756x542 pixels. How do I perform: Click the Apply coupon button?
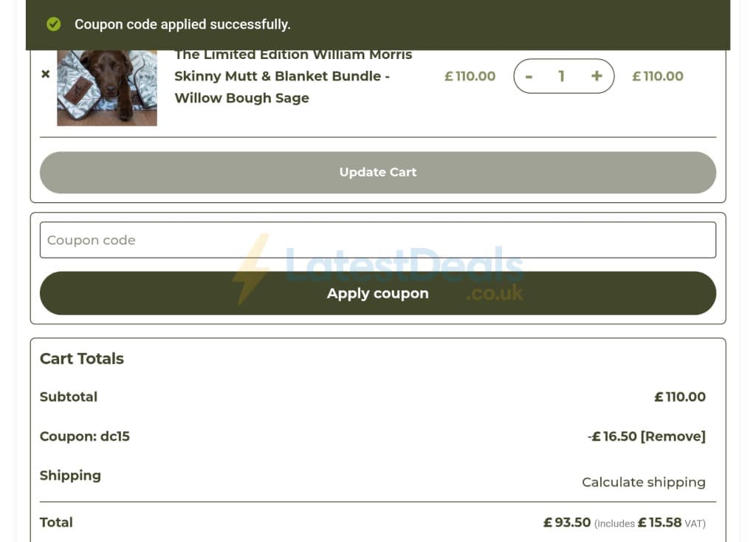point(378,293)
